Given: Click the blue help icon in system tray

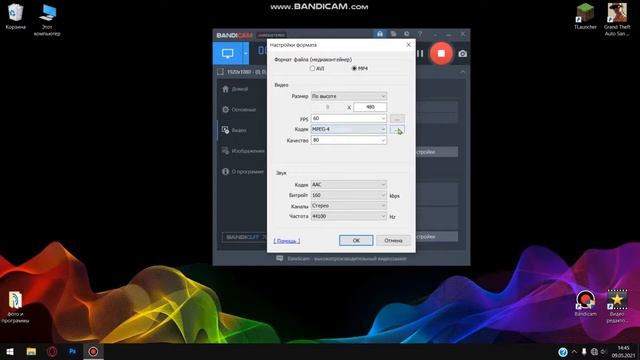Looking at the screenshot, I should pos(562,352).
